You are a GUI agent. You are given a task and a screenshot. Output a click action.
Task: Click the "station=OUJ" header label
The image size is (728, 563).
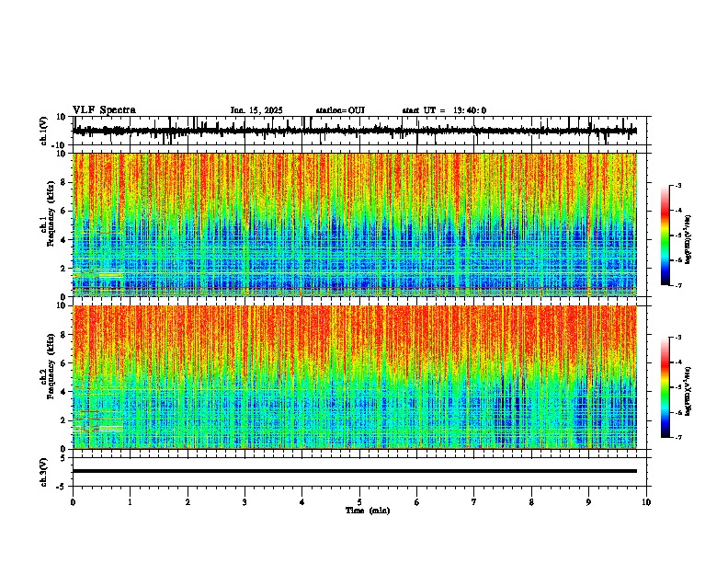(x=340, y=110)
